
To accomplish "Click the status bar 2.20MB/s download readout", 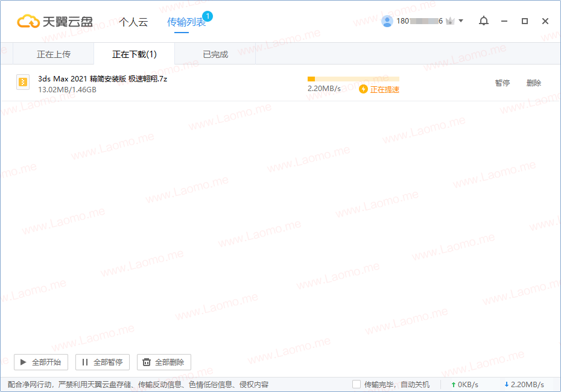I will coord(527,385).
